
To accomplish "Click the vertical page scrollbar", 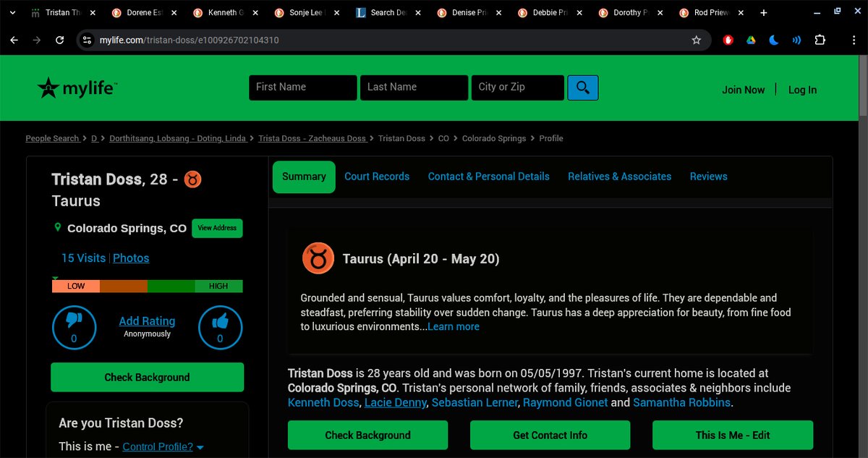I will coord(863,87).
